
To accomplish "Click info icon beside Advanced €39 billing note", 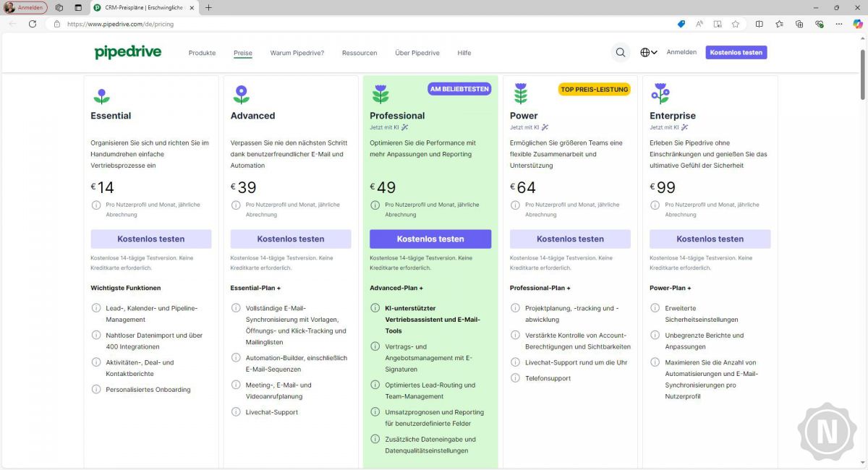I will coord(235,205).
